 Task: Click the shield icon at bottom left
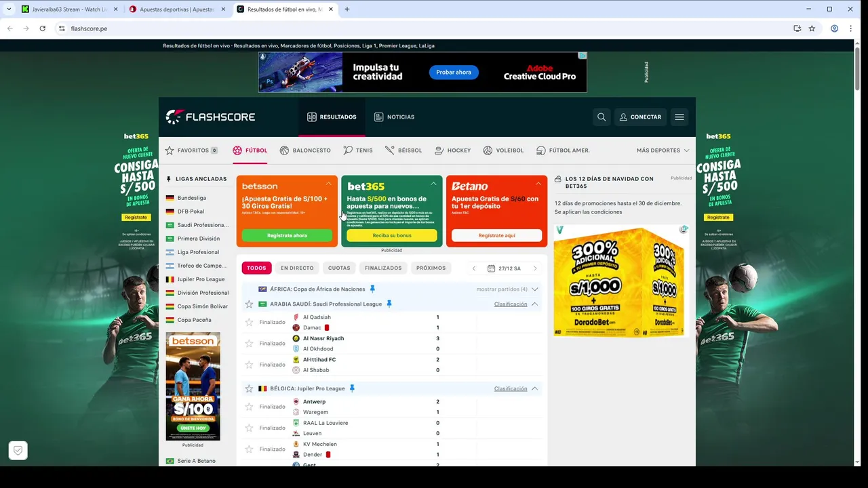[18, 450]
